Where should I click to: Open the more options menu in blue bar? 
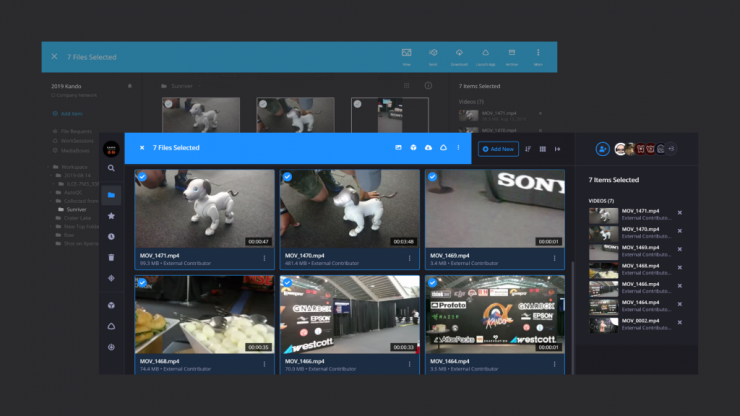point(458,148)
